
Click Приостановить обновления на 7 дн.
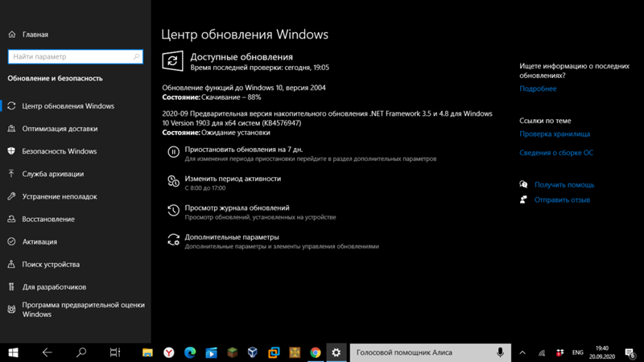[244, 150]
